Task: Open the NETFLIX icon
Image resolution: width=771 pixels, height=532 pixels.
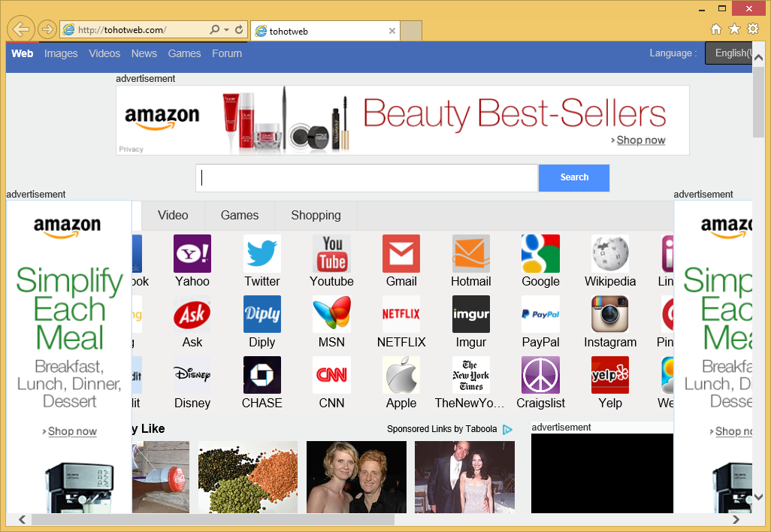Action: (x=401, y=314)
